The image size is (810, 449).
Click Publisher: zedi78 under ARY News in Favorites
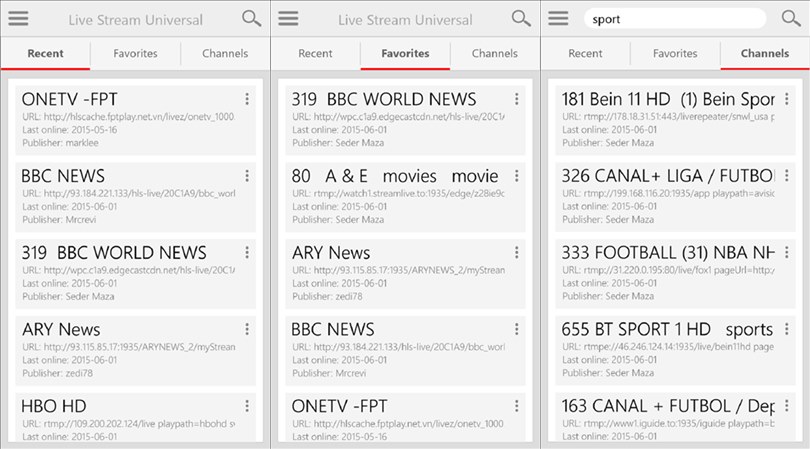click(x=327, y=297)
